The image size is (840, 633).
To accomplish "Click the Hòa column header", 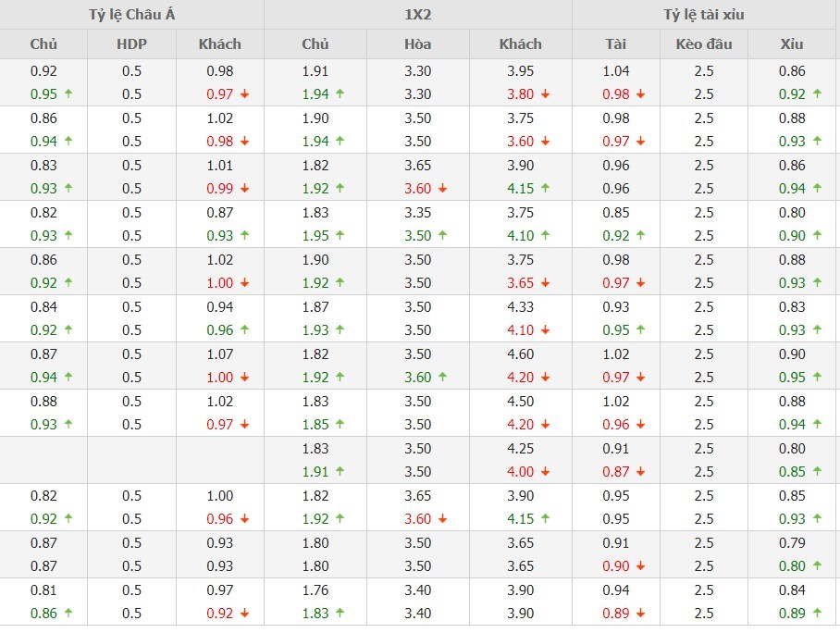I will [418, 43].
